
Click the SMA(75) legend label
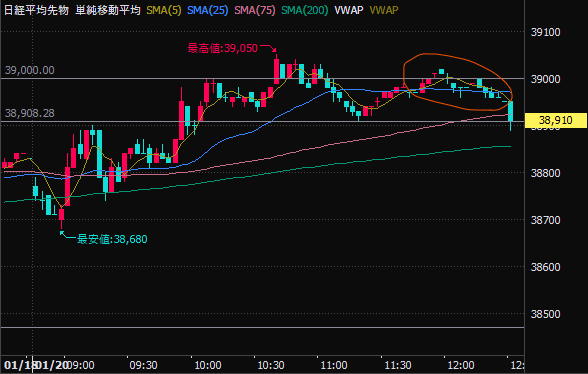click(x=255, y=10)
